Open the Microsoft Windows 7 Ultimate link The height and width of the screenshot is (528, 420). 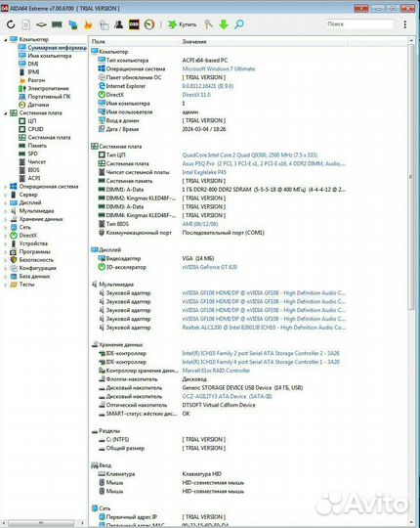coord(219,68)
